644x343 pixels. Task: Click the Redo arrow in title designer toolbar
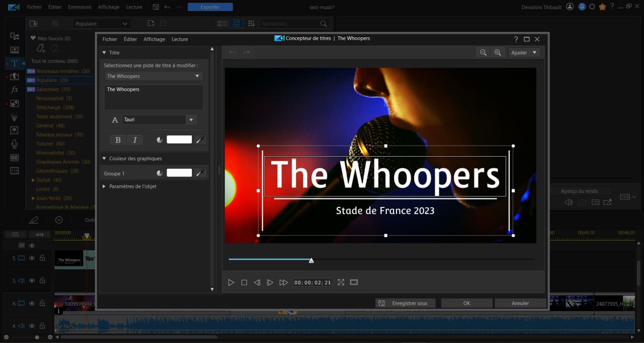tap(247, 52)
